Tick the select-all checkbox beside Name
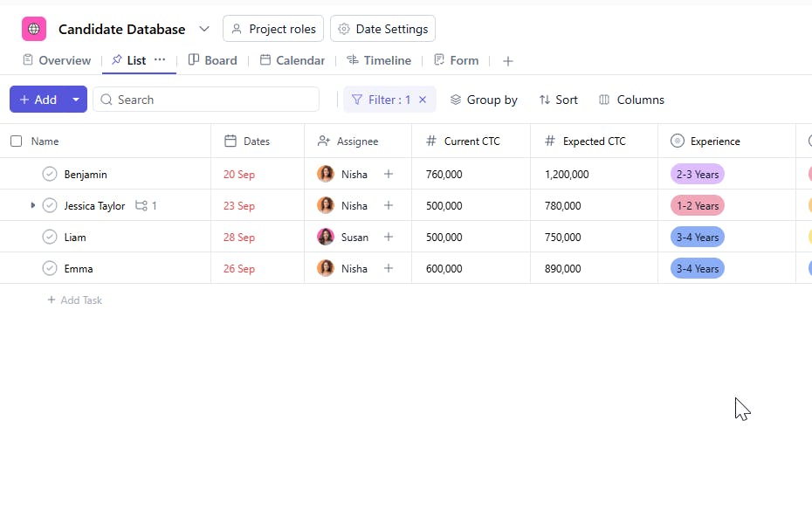The image size is (812, 524). tap(16, 141)
